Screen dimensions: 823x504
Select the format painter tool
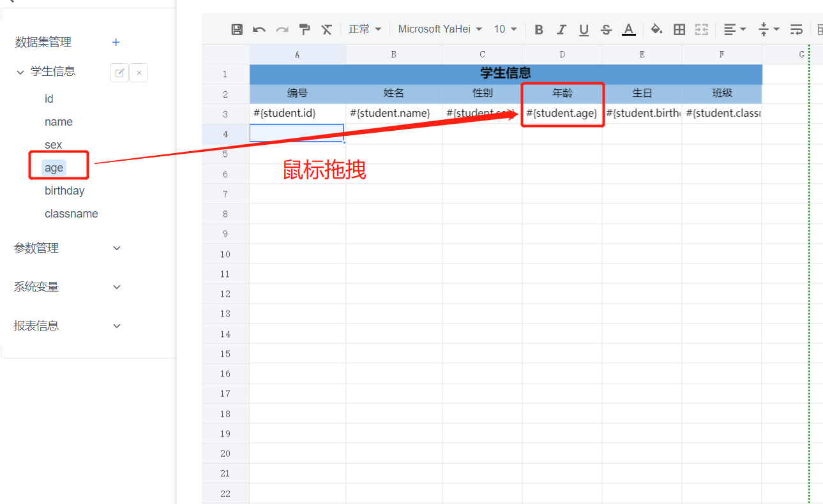[x=305, y=29]
